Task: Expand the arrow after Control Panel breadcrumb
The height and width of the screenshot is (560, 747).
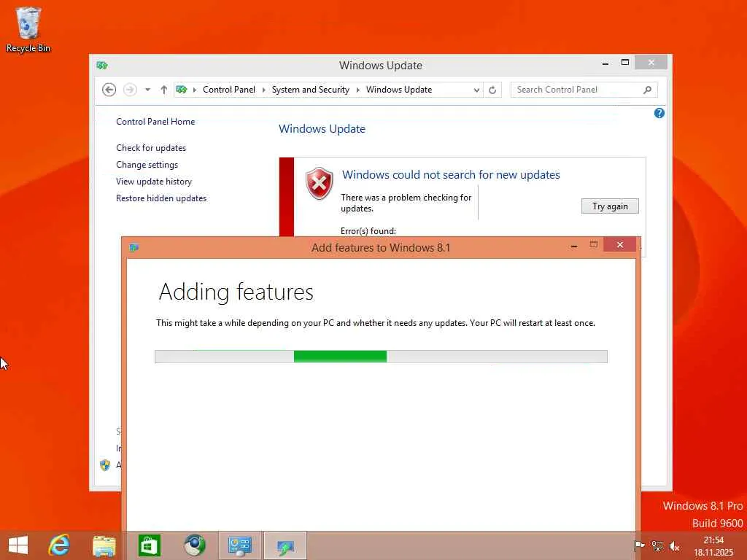Action: click(263, 90)
